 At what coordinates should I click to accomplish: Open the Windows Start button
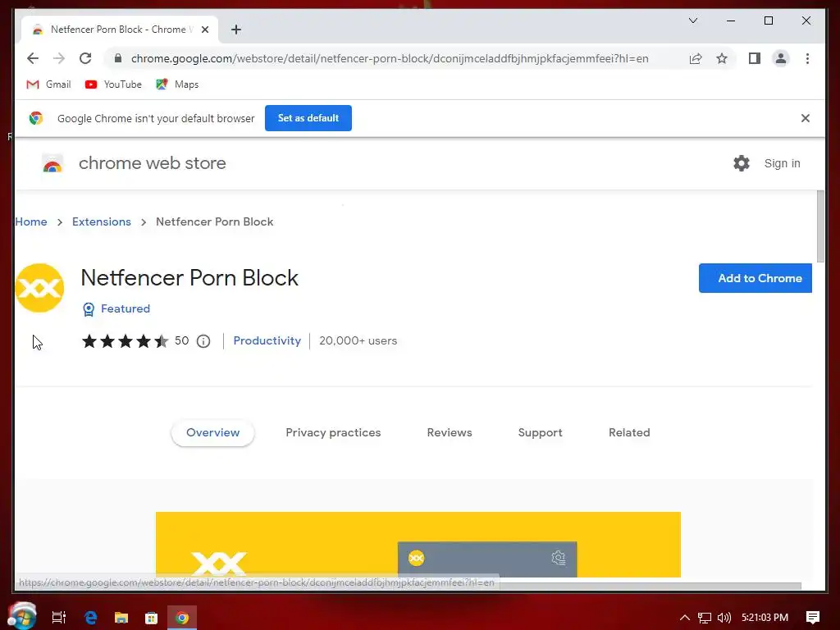(22, 616)
